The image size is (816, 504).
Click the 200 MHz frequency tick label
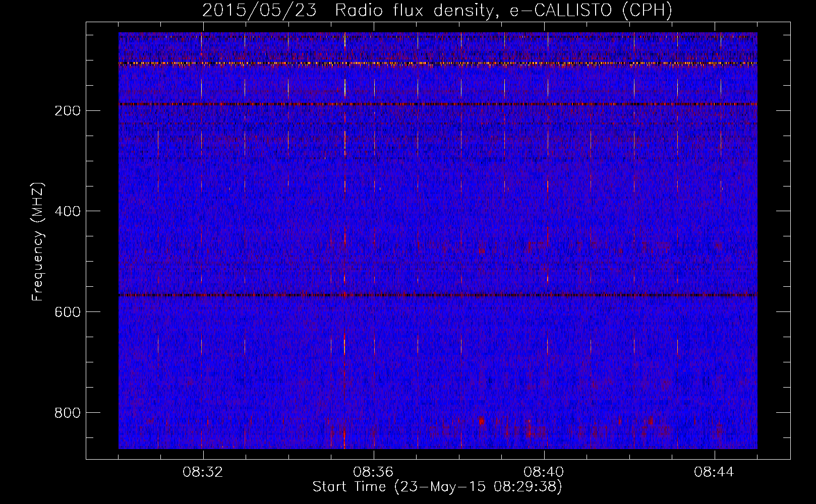67,110
